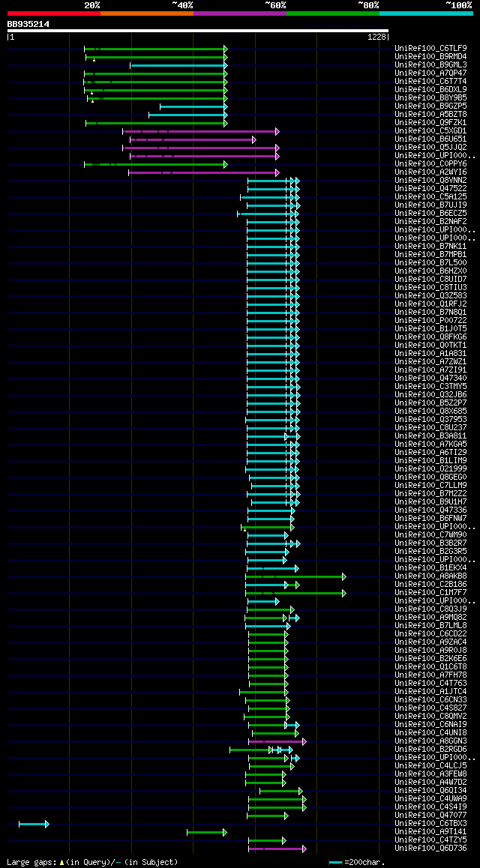Click the long green alignment bar for UniRef100_A8AKB8
Screen dimensions: 480x868
click(295, 577)
